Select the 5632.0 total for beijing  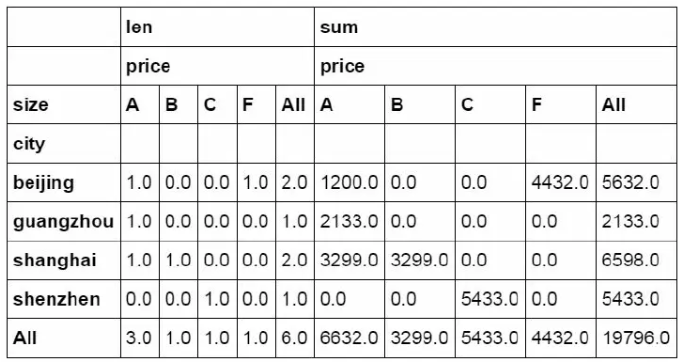636,182
